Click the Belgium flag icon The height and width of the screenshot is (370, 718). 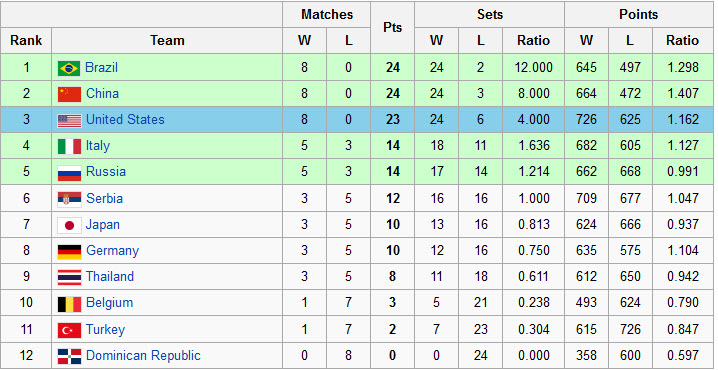(x=70, y=304)
